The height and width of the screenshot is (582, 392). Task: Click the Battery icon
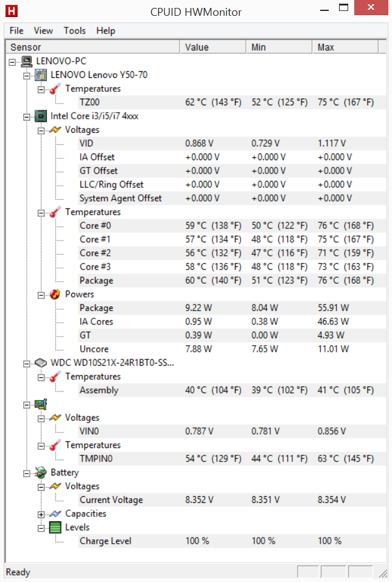[40, 472]
